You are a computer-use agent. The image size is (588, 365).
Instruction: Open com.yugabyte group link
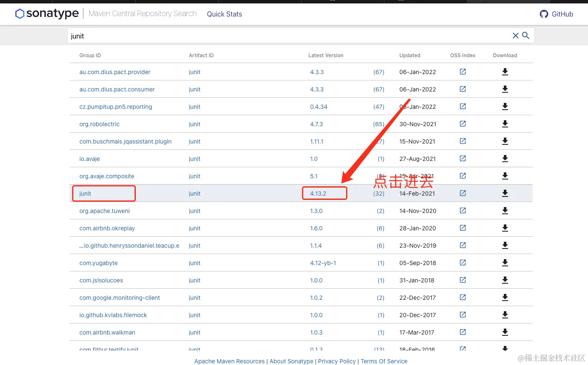tap(99, 263)
